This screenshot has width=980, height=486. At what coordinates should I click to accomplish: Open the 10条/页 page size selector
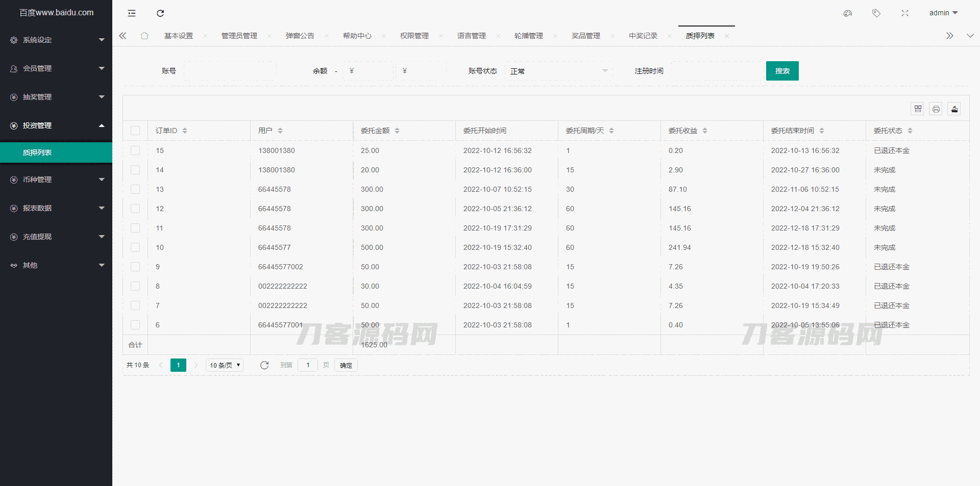pyautogui.click(x=224, y=365)
